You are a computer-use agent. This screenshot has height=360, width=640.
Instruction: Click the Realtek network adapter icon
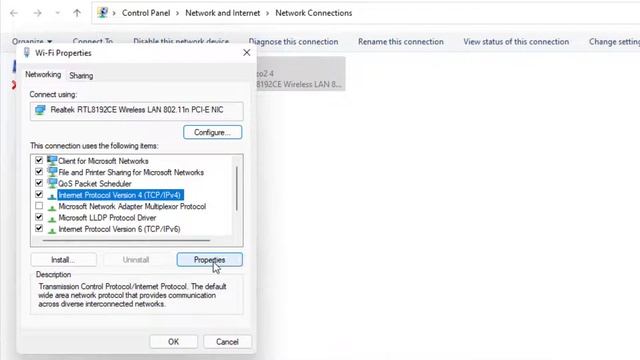(40, 110)
